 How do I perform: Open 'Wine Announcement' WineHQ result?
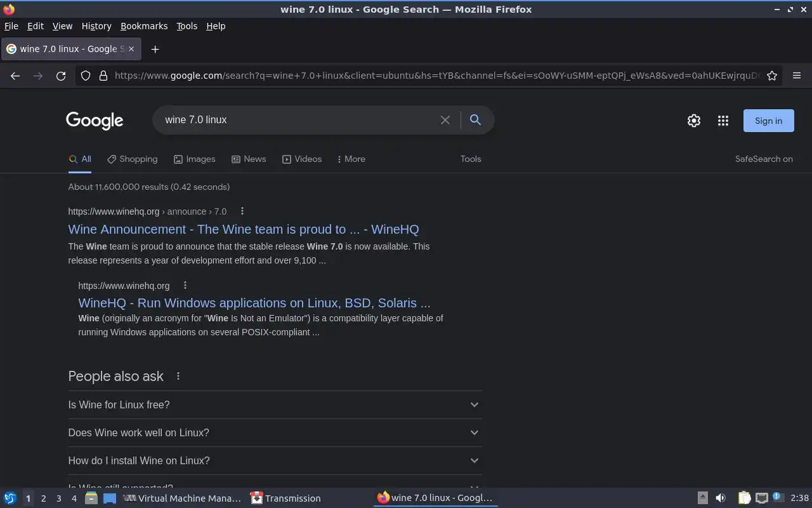[244, 229]
